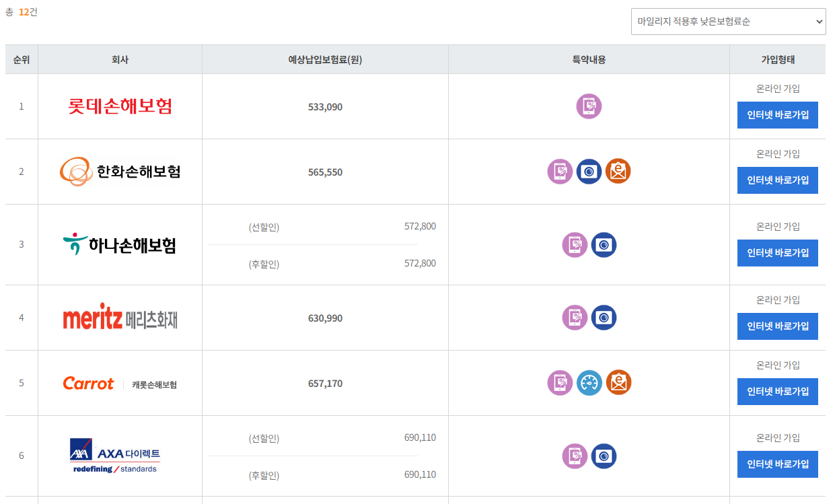The image size is (837, 504).
Task: Click the purple mobile discount icon in AXA row
Action: tap(575, 456)
